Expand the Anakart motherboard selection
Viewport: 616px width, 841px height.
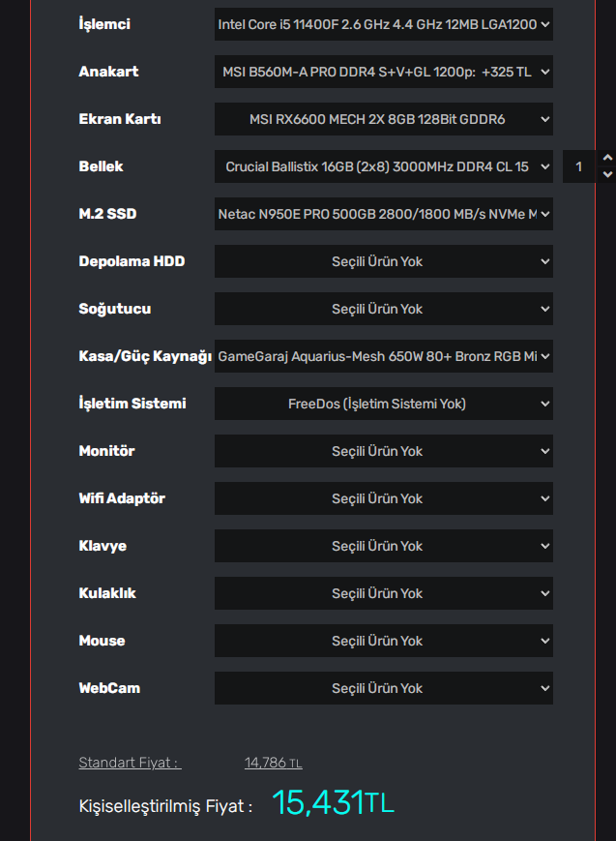click(383, 72)
